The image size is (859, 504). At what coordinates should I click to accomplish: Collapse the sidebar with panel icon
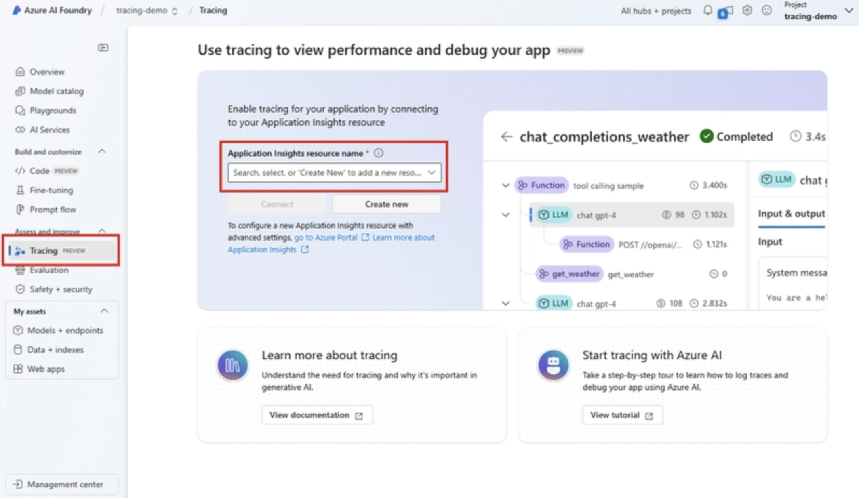[103, 48]
